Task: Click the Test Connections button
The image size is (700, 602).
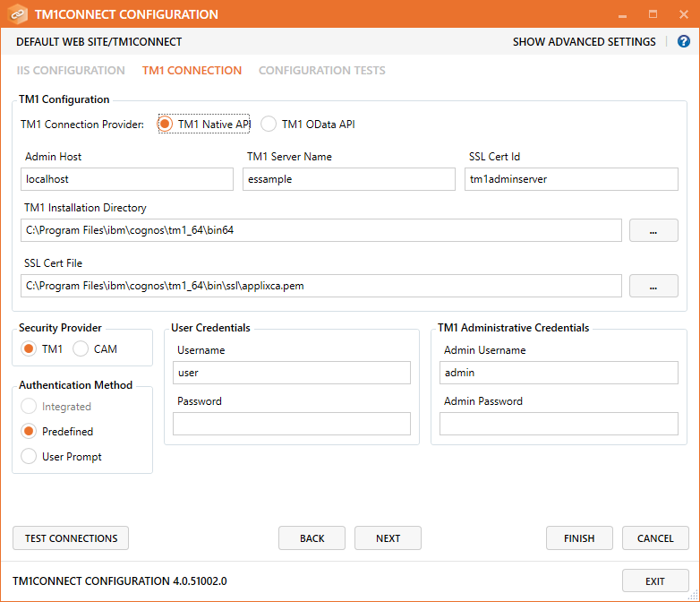Action: (x=71, y=538)
